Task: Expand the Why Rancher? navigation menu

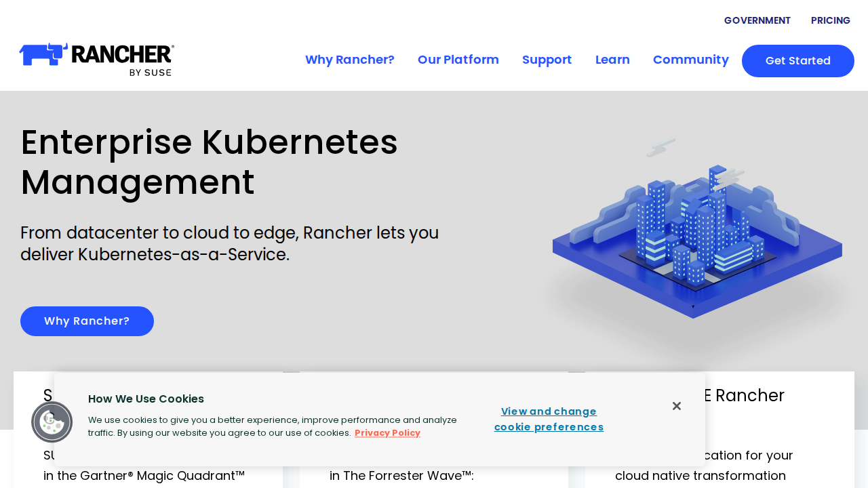Action: pos(349,60)
